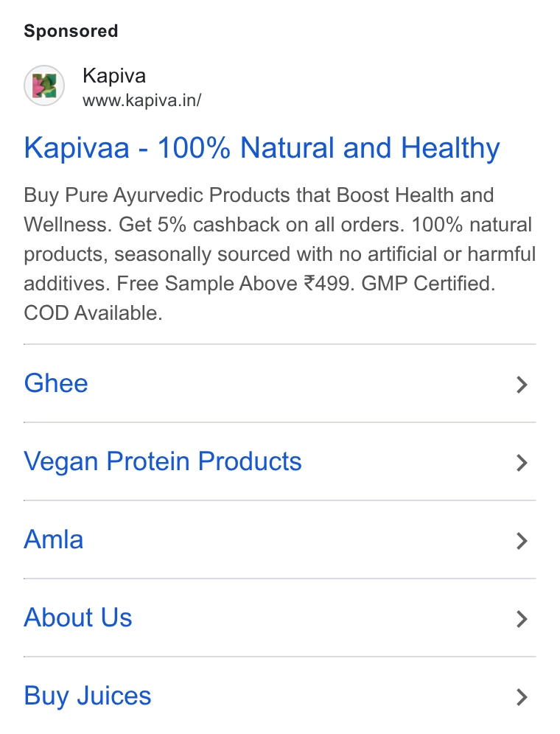
Task: Expand the Vegan Protein Products chevron
Action: (x=522, y=463)
